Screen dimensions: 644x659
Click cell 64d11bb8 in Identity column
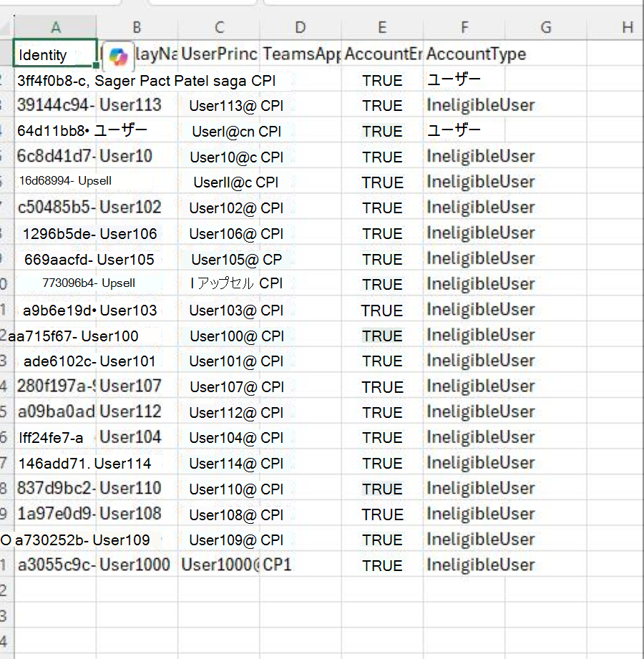pyautogui.click(x=55, y=131)
